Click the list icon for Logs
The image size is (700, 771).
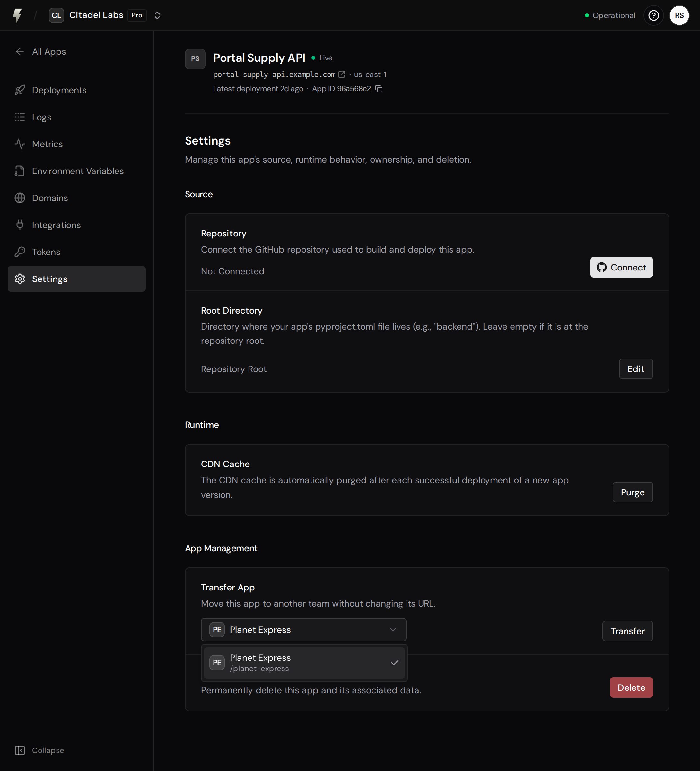pyautogui.click(x=20, y=117)
